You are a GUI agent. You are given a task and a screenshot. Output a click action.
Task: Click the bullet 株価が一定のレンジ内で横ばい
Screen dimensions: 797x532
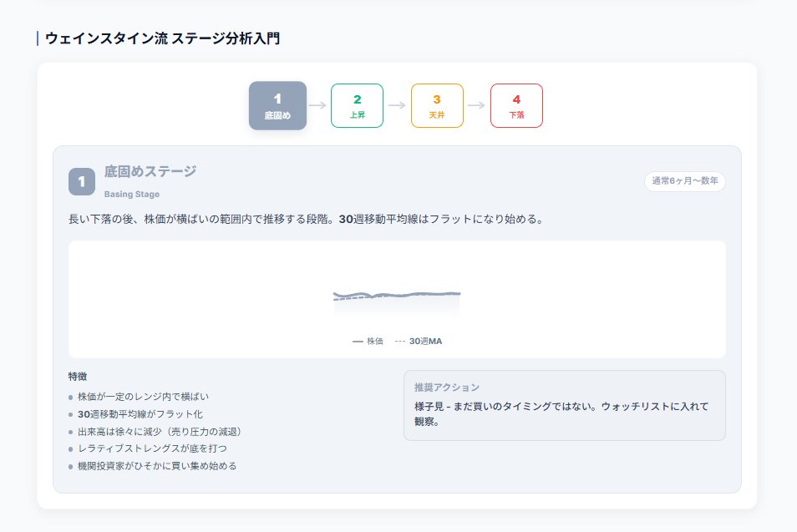pos(143,397)
